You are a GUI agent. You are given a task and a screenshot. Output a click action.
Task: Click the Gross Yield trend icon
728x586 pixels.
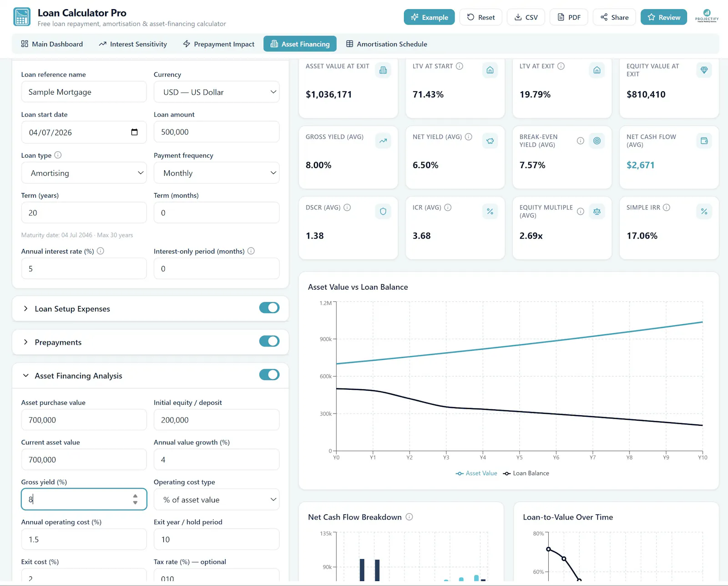[383, 141]
